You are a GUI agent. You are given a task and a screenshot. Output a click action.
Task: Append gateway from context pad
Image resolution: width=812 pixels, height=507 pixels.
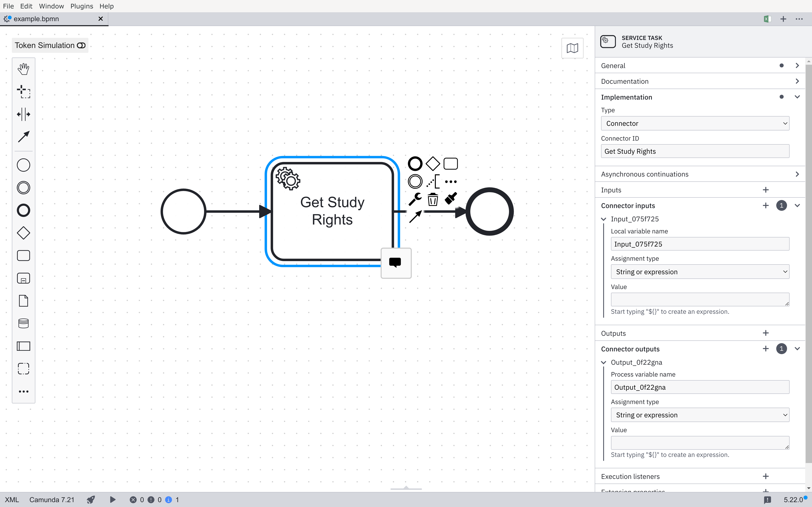coord(433,164)
